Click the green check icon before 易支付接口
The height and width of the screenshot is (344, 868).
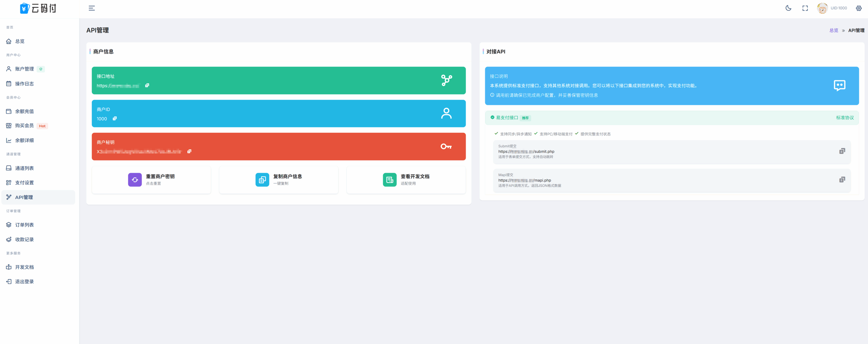click(x=492, y=117)
